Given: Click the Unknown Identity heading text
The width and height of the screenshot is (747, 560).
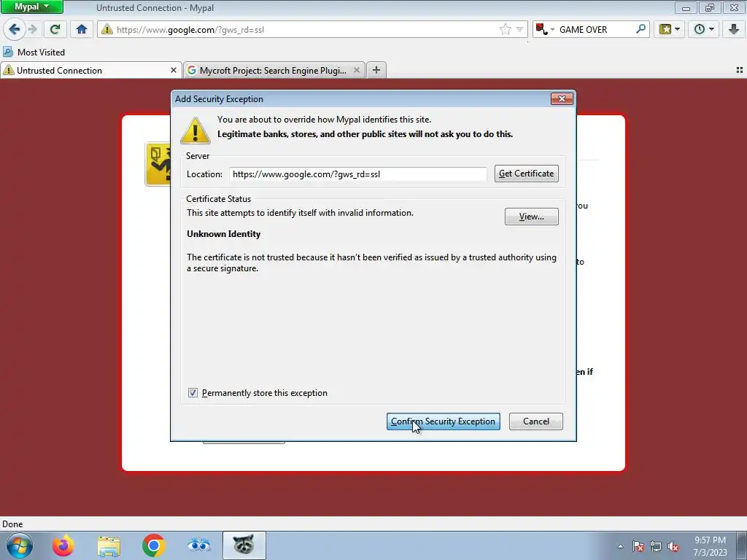Looking at the screenshot, I should pos(223,234).
